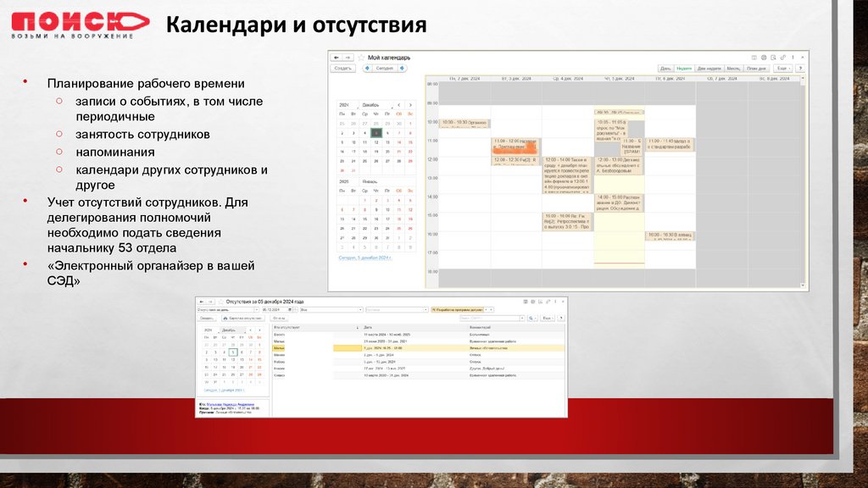Screen dimensions: 868x488
Task: Go to previous month in Мой календарь mini calendar
Action: (x=398, y=105)
